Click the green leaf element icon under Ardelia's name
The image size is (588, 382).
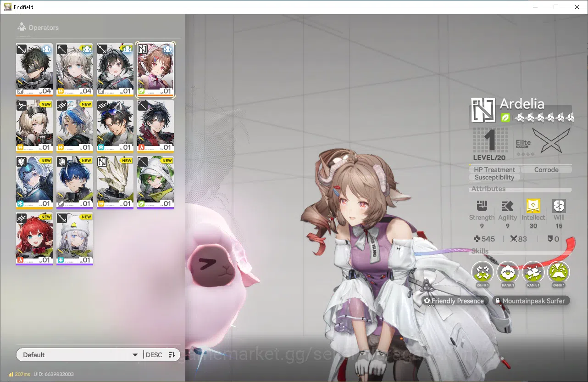[505, 118]
